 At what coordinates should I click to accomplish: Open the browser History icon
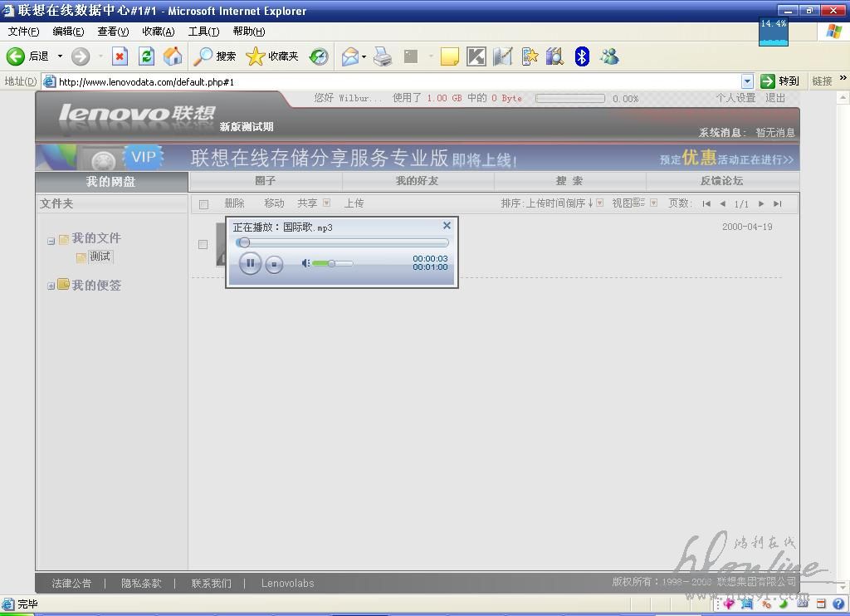[x=319, y=56]
